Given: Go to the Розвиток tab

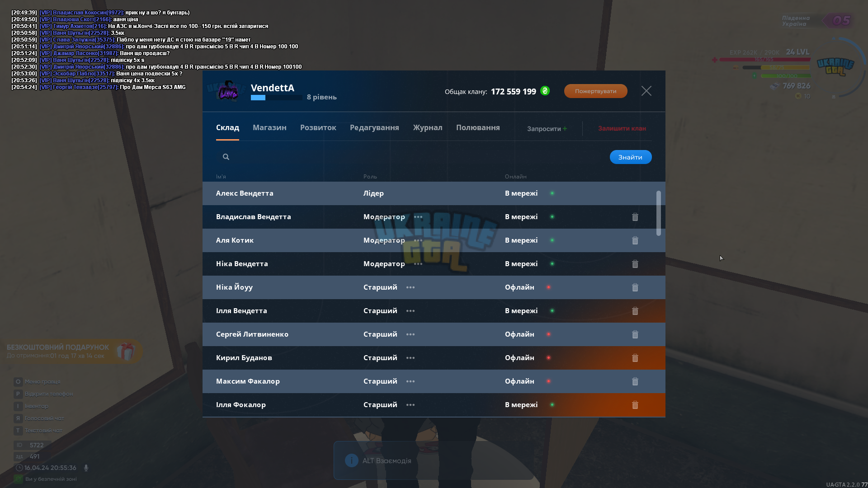Looking at the screenshot, I should pyautogui.click(x=318, y=128).
